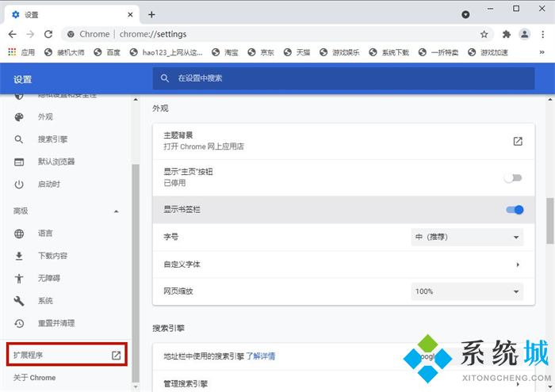The height and width of the screenshot is (392, 555).
Task: Open 扩展程序 from the sidebar
Action: tap(67, 355)
